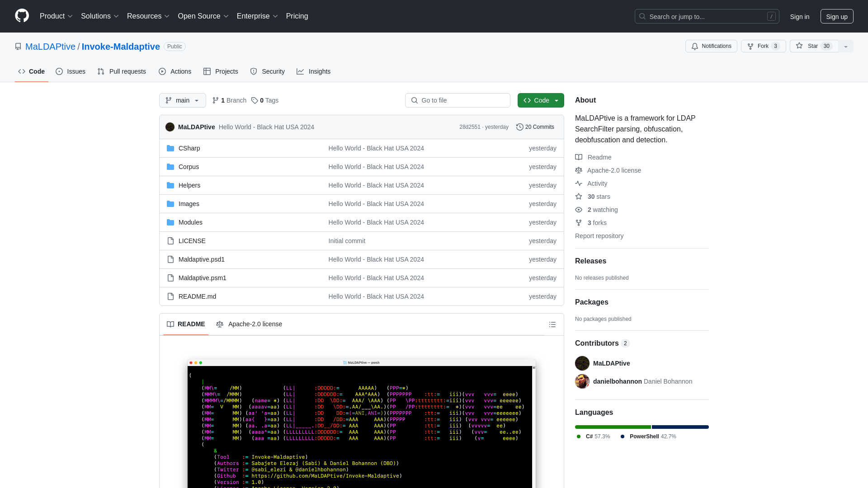Open the 1 Branch link
This screenshot has width=868, height=488.
229,100
